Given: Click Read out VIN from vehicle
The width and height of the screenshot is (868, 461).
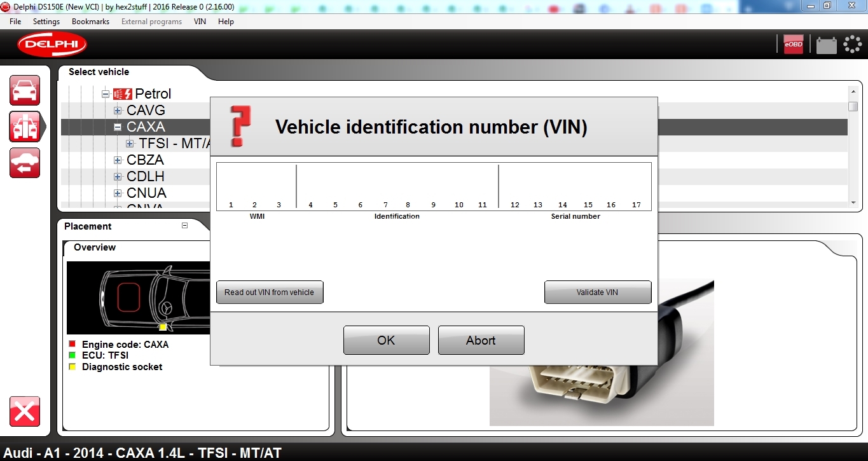Looking at the screenshot, I should [x=270, y=292].
